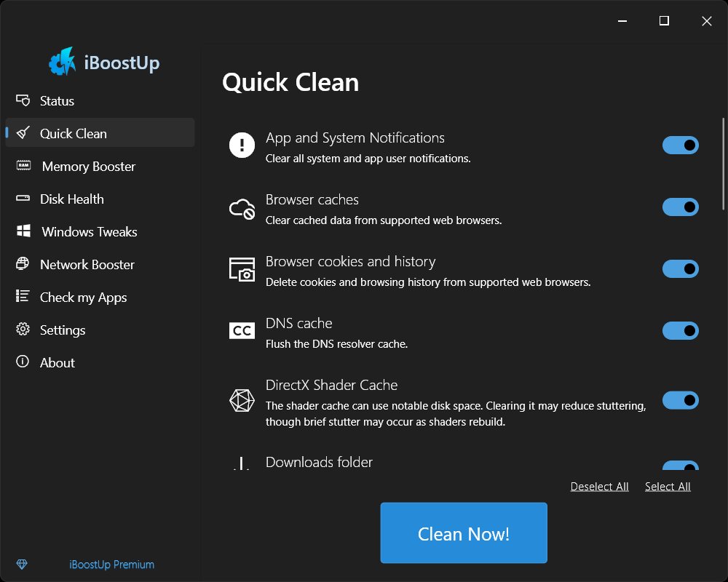This screenshot has height=582, width=728.
Task: Click the About info icon
Action: tap(23, 362)
